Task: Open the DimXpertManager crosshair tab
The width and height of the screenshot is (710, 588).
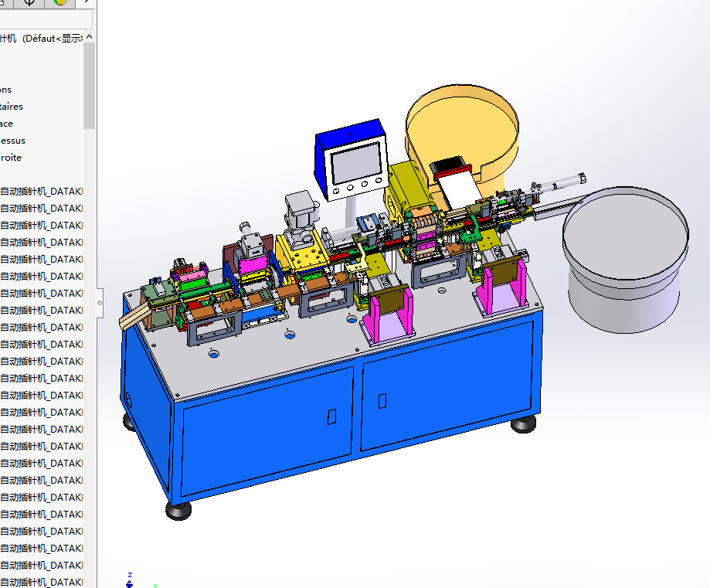Action: tap(31, 2)
